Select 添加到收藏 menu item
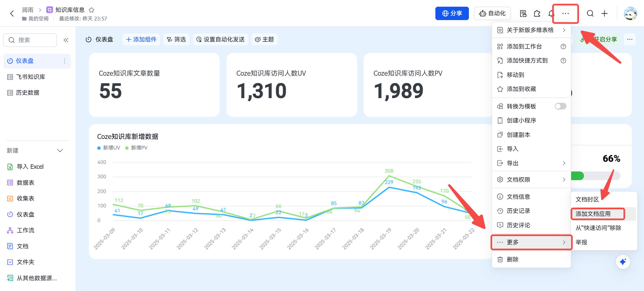Screen dimensions: 644x291 (x=531, y=89)
